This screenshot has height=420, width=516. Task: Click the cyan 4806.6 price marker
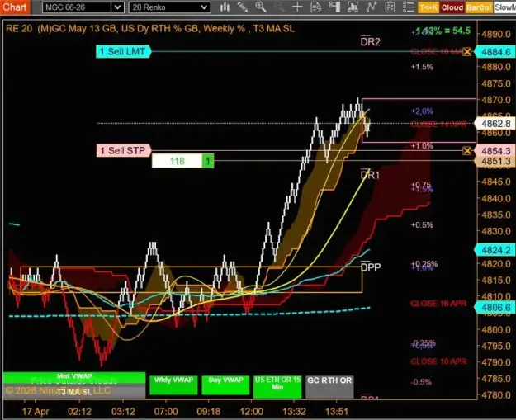(495, 308)
